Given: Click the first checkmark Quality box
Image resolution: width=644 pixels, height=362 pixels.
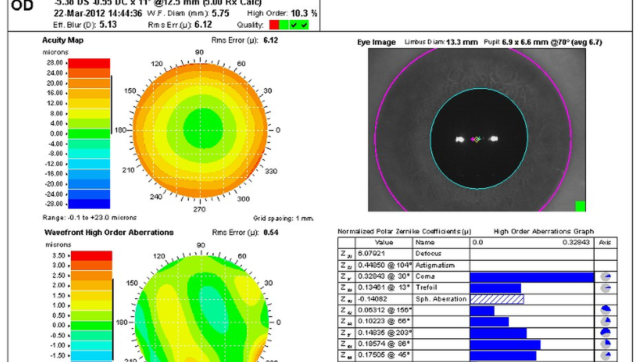Looking at the screenshot, I should click(x=294, y=25).
